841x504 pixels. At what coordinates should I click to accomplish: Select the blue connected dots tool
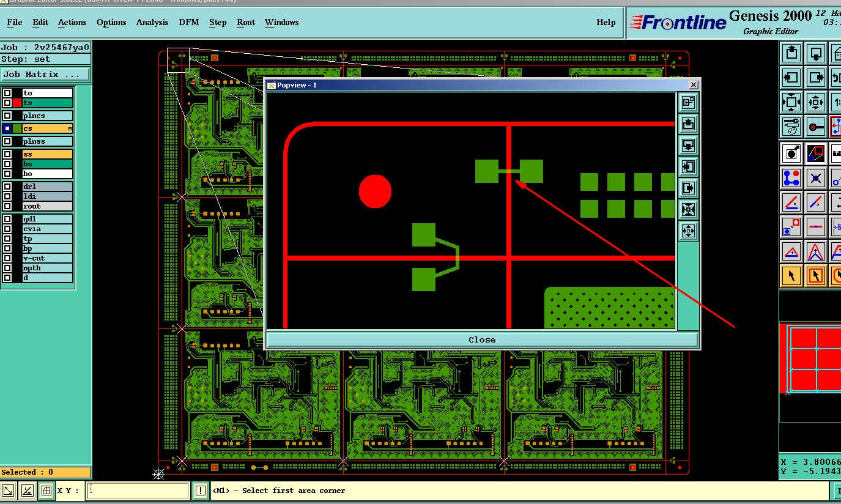(792, 178)
